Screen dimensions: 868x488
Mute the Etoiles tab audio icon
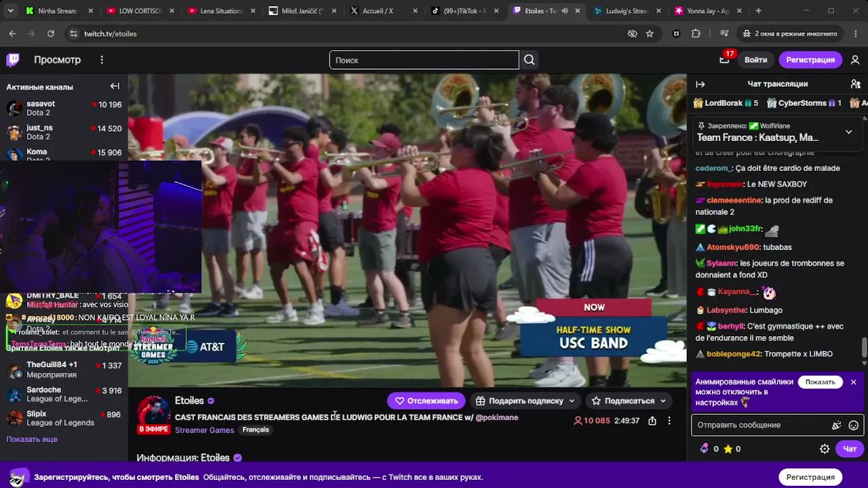point(564,11)
